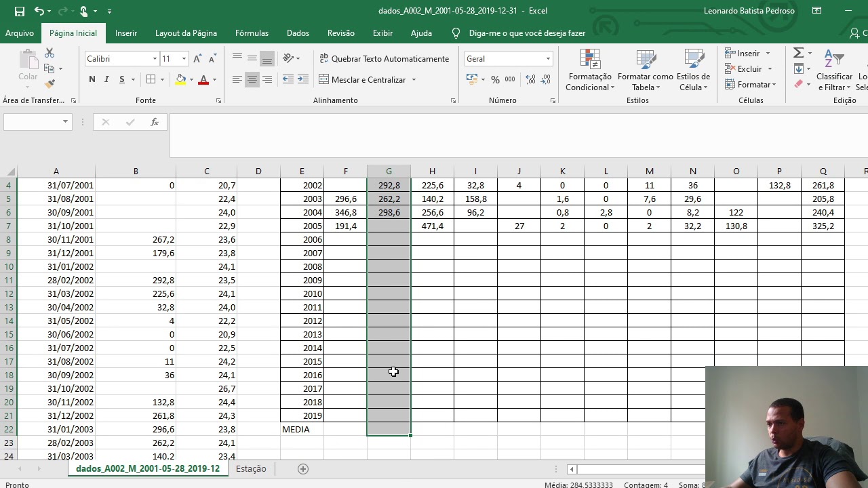Toggle Underline (S) formatting
868x488 pixels.
122,79
